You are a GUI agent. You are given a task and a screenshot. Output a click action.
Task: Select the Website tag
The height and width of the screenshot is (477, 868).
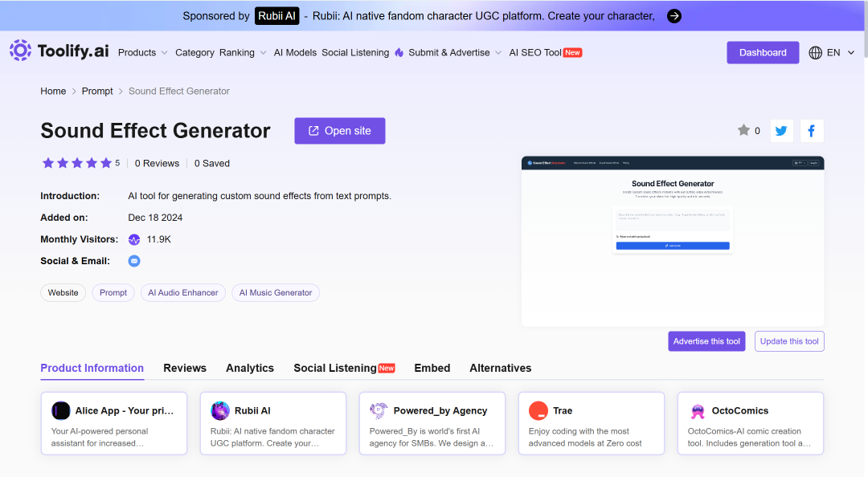(x=63, y=293)
